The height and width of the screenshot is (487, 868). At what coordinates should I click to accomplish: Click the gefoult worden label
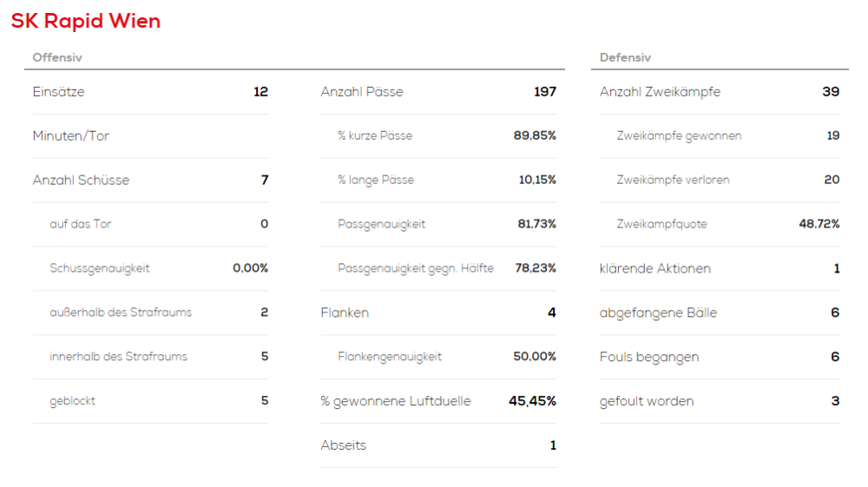[x=647, y=401]
